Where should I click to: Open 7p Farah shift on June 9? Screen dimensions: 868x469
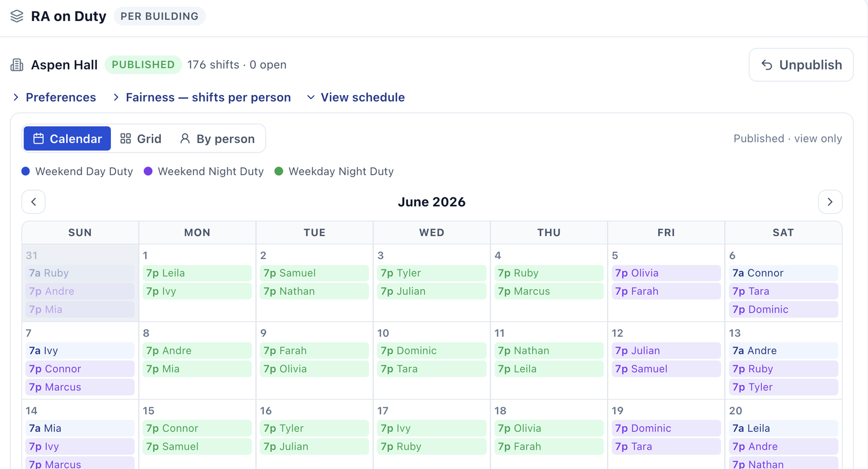(315, 350)
